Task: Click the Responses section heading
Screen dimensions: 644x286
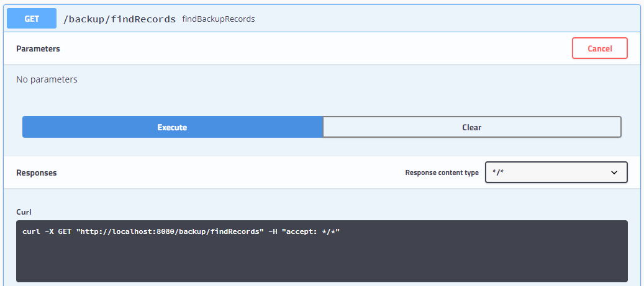Action: pos(36,173)
